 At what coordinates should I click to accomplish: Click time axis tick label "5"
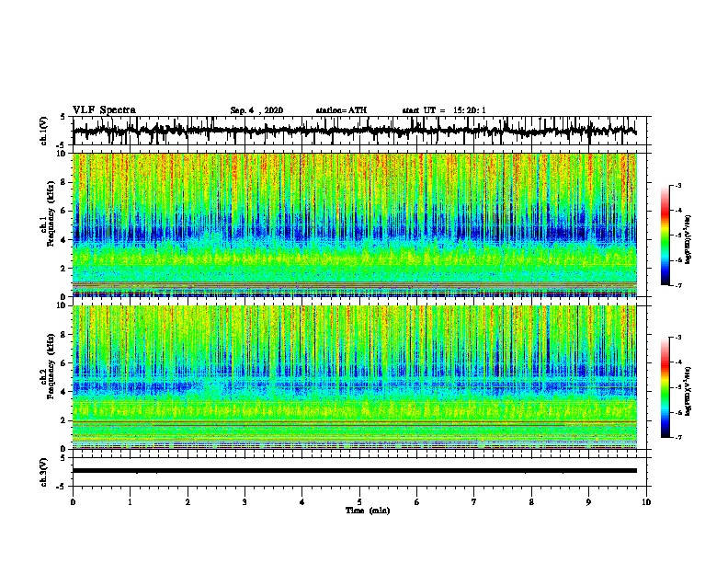(359, 502)
